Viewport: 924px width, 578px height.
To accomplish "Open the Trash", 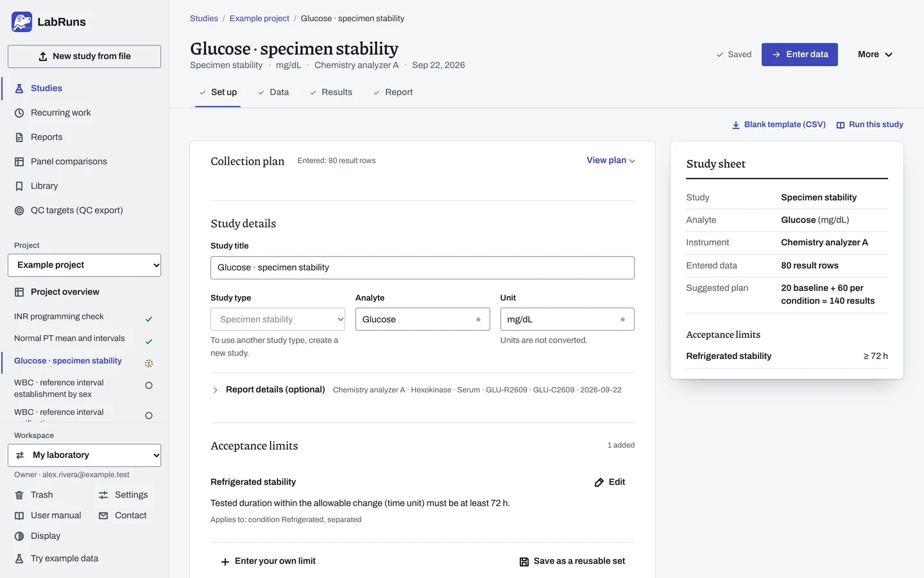I will tap(34, 495).
